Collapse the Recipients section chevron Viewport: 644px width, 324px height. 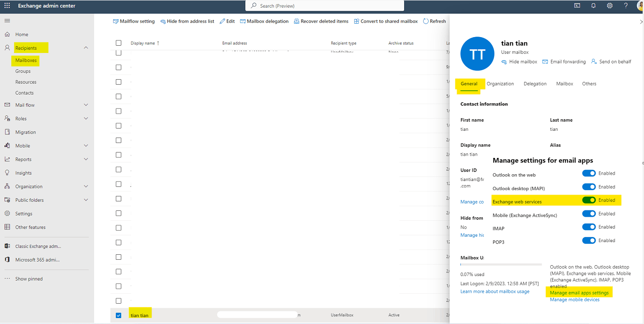86,48
